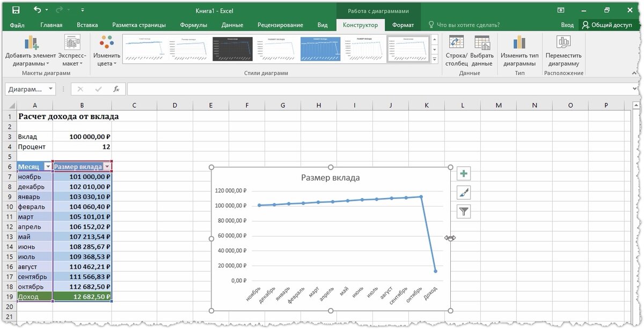The height and width of the screenshot is (329, 644).
Task: Open filter dropdown on Месяц header
Action: click(x=47, y=167)
